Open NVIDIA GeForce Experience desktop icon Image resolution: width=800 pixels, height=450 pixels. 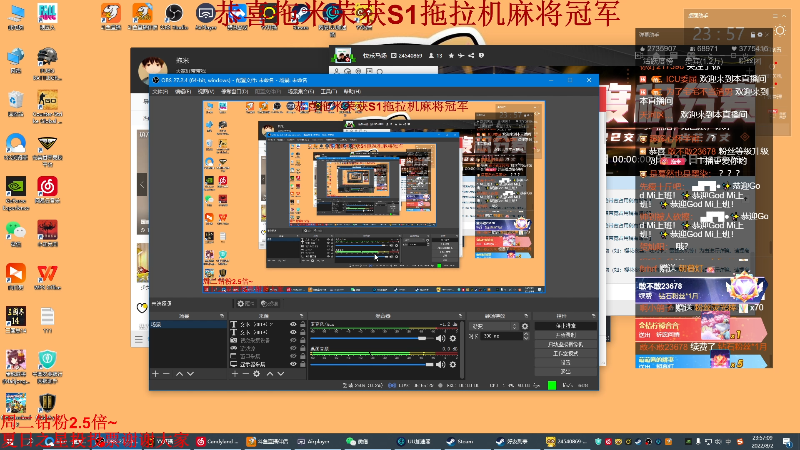16,193
